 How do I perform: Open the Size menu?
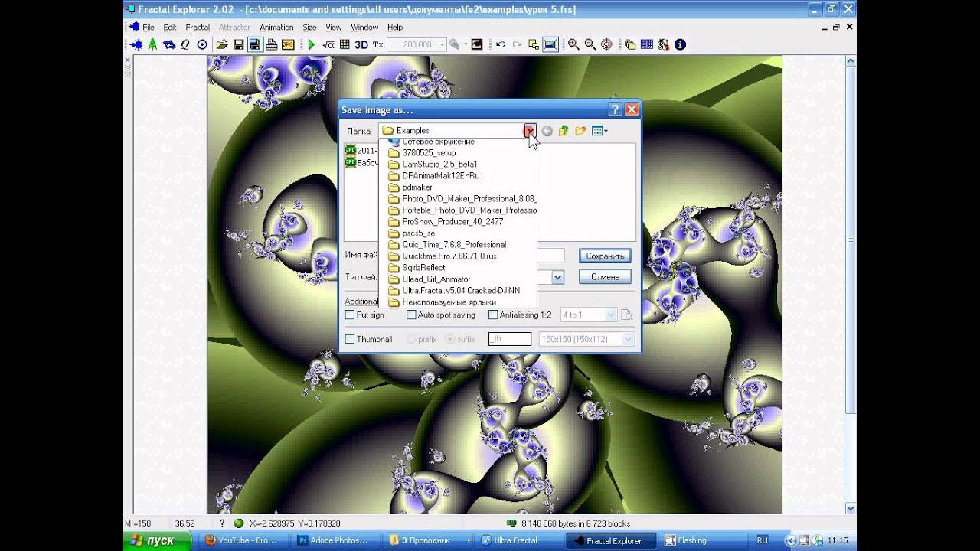[309, 27]
